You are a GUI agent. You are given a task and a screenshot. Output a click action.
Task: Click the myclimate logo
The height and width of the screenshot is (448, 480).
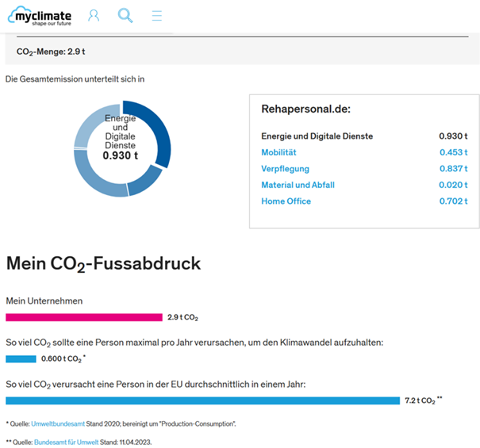tap(40, 15)
